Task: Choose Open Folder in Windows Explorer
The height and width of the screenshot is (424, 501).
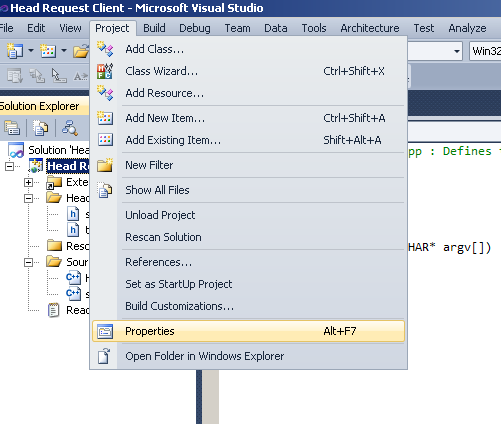Action: coord(248,356)
